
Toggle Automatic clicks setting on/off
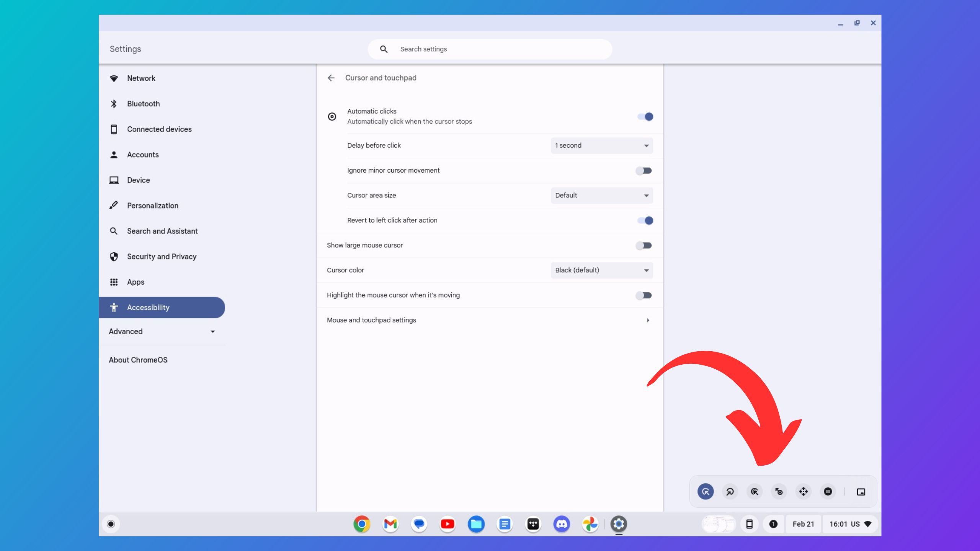[644, 116]
